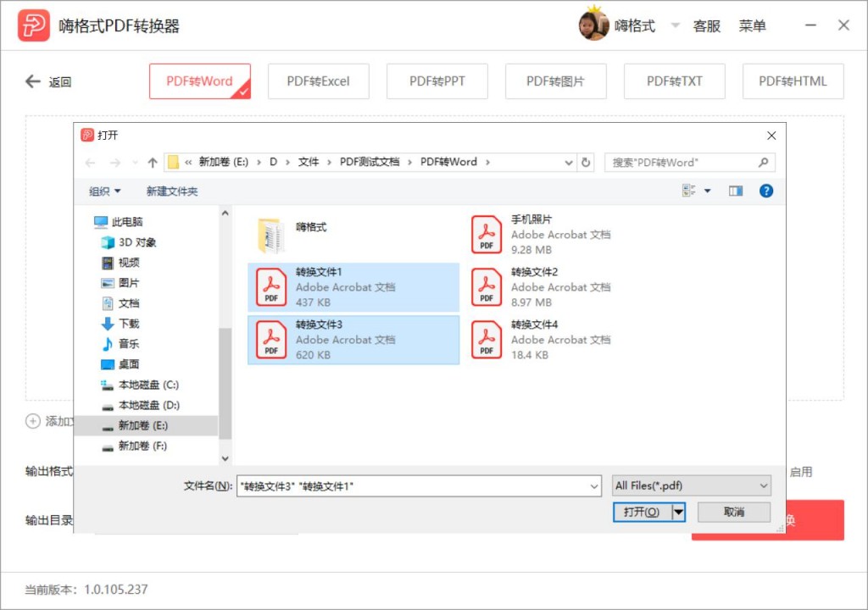Switch to the PDF转PPT tab
This screenshot has height=610, width=868.
click(x=437, y=81)
